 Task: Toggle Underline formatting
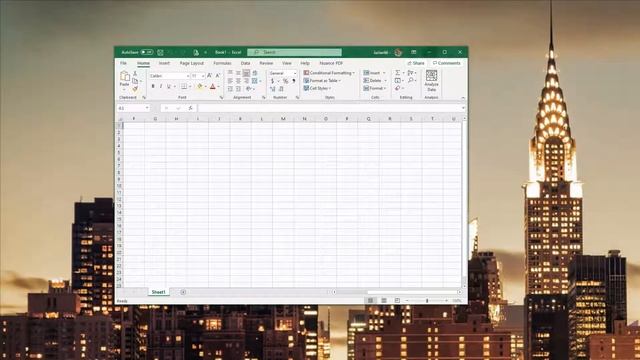coord(169,87)
